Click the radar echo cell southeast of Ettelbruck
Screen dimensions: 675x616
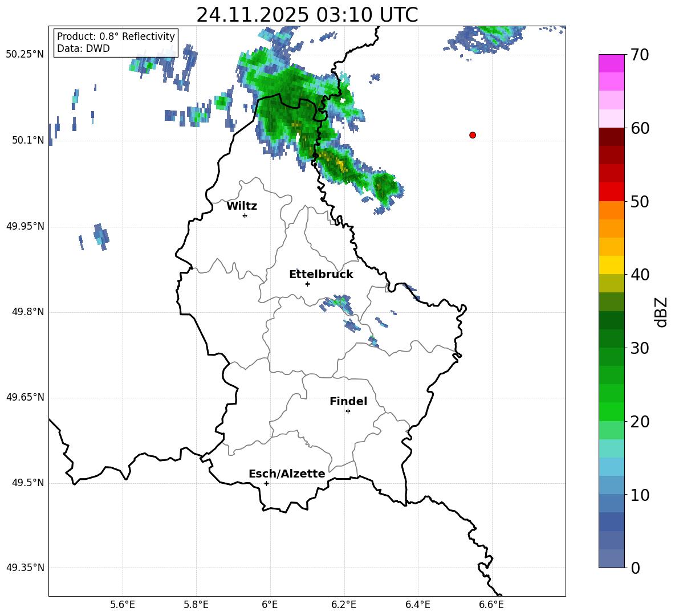point(337,304)
